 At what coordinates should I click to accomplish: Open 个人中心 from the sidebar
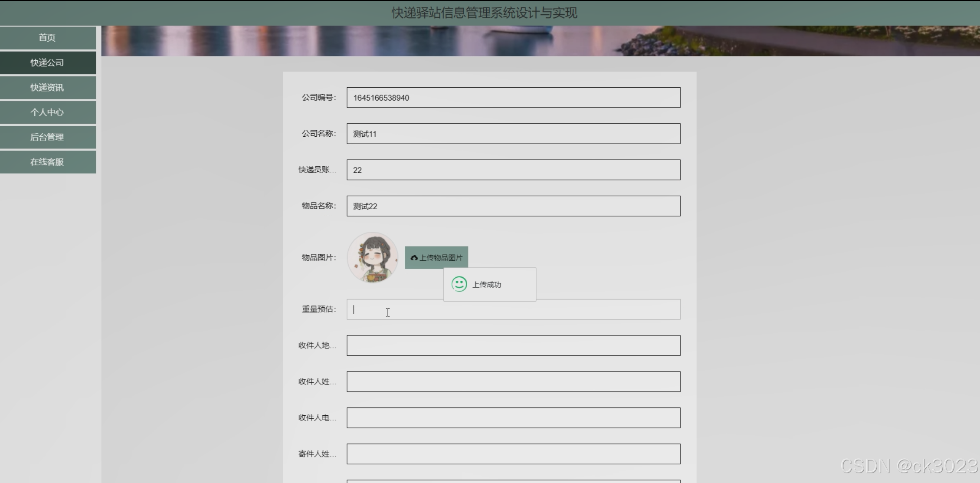click(47, 112)
